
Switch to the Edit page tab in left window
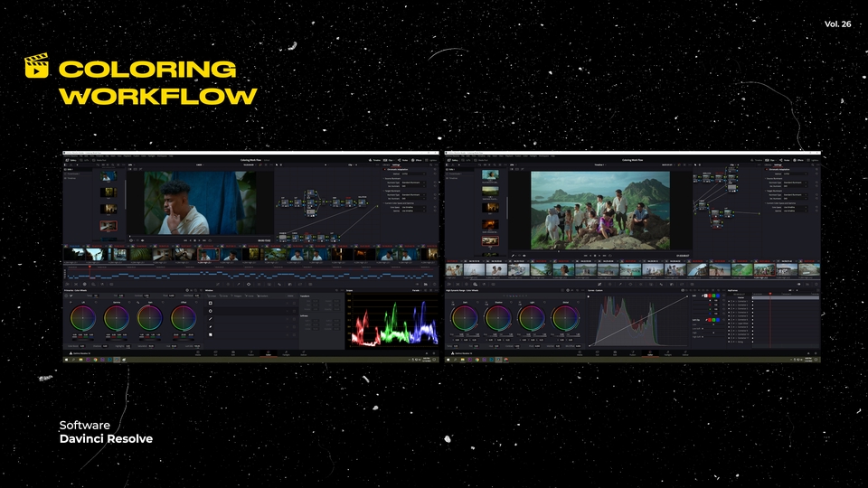(231, 353)
